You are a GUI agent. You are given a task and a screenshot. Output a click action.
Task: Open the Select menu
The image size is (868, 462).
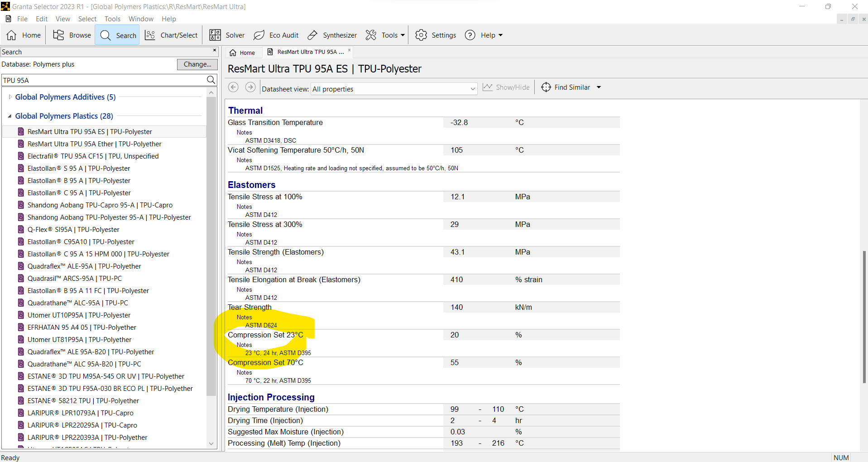click(x=87, y=19)
